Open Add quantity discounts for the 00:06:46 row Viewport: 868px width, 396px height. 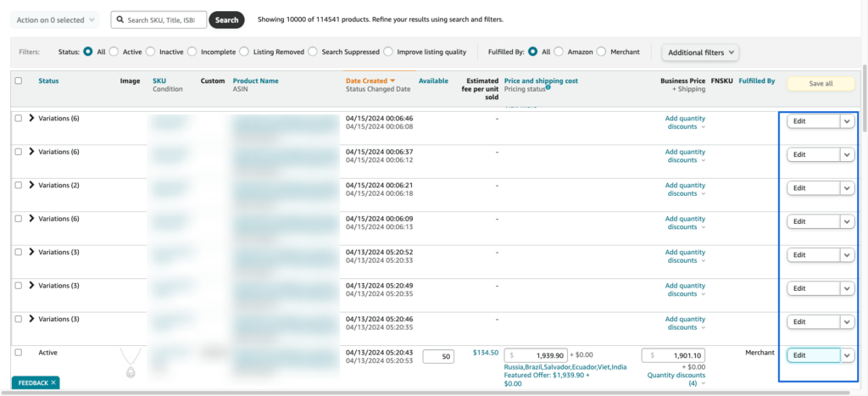point(685,122)
